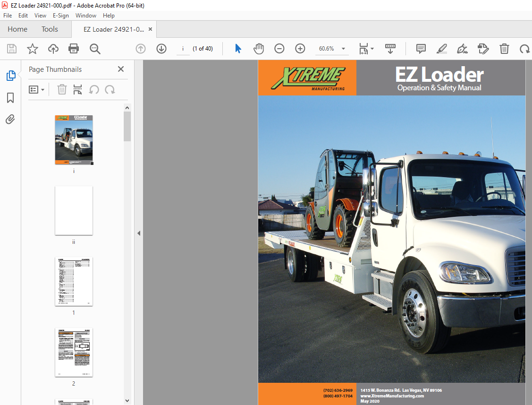
Task: Choose the Selection arrow tool
Action: 238,49
